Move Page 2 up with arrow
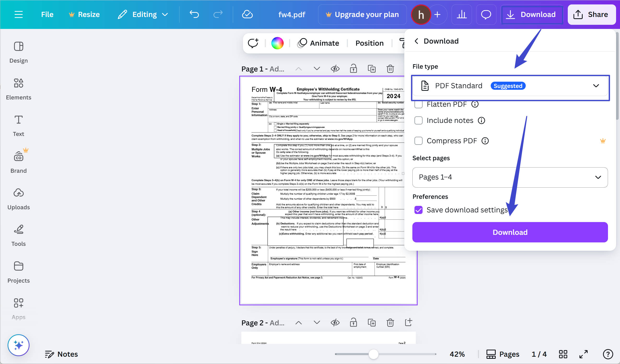620x364 pixels. coord(299,323)
